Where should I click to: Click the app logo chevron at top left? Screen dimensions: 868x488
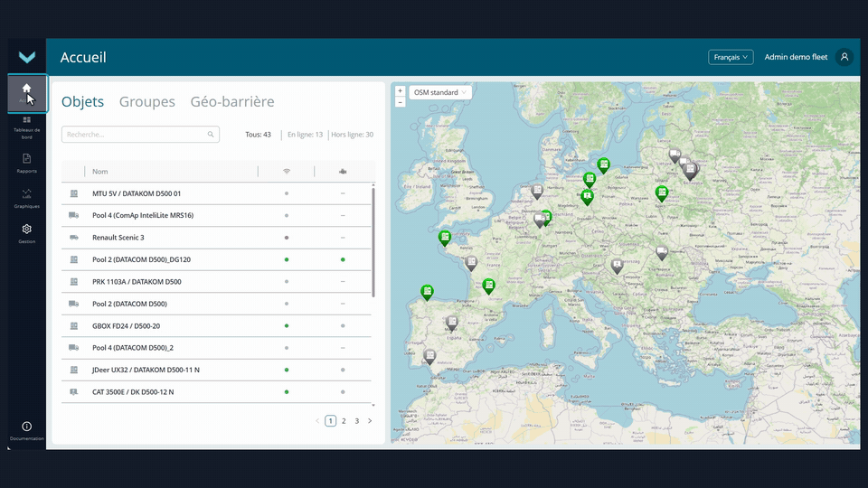point(26,57)
